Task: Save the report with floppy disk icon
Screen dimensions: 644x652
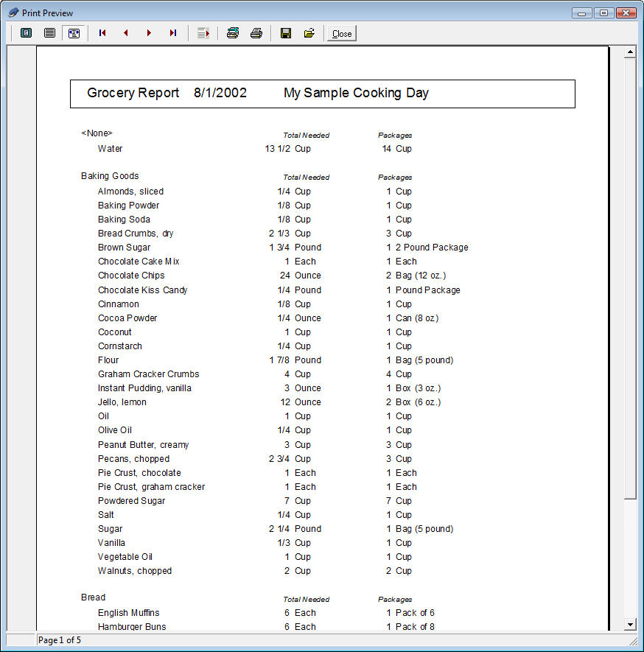Action: tap(286, 33)
